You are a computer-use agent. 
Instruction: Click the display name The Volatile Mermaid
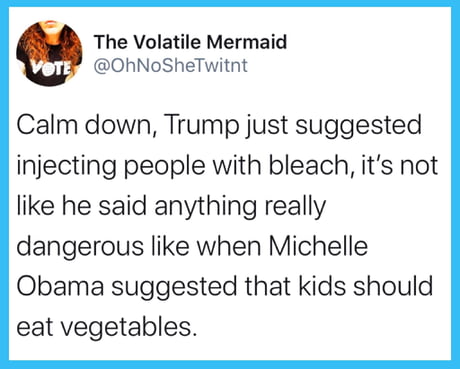click(190, 42)
